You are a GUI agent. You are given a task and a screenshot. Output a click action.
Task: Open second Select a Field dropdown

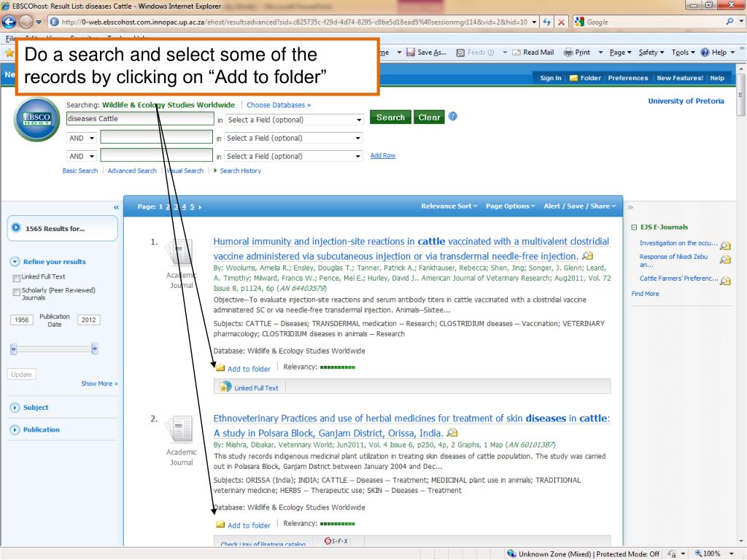click(293, 138)
